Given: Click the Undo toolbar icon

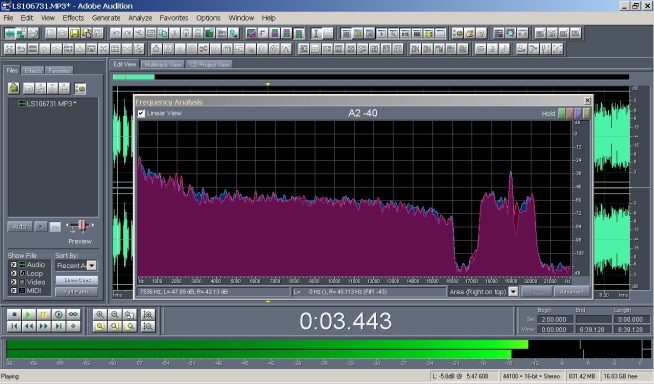Looking at the screenshot, I should pyautogui.click(x=116, y=33).
